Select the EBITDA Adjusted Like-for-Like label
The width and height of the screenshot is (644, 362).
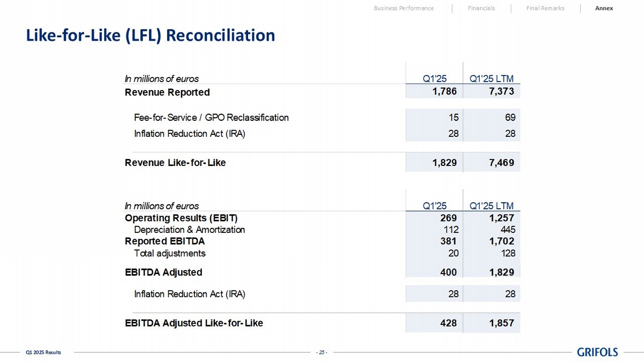point(194,323)
